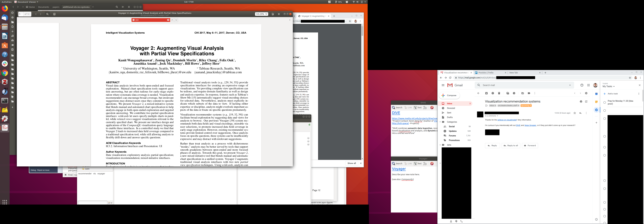Print the email conversation
Screen dimensions: 644x224
(581, 102)
